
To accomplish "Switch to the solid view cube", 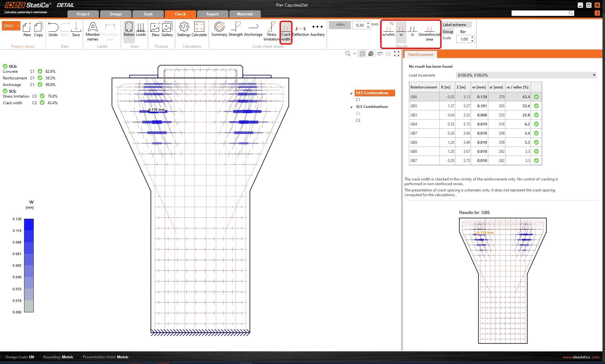I will [x=371, y=54].
